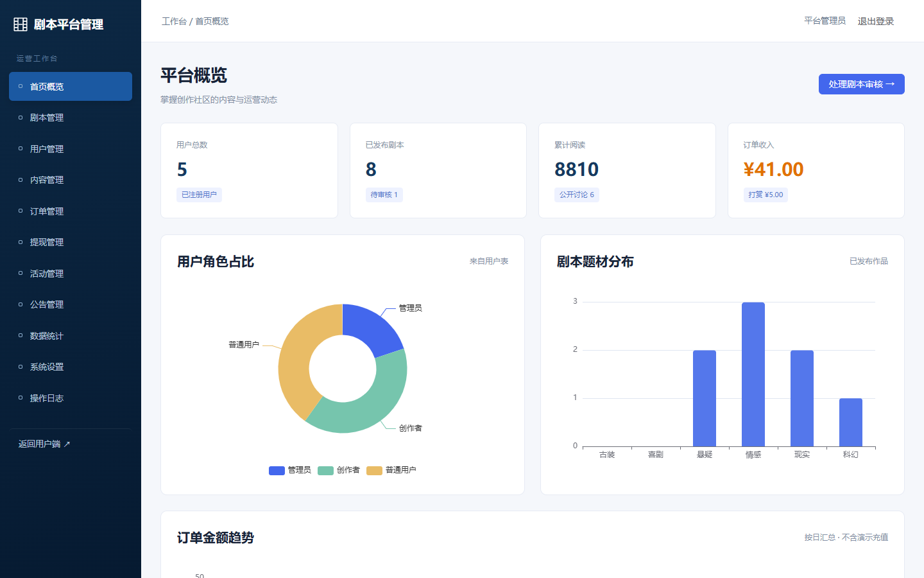Open 订单管理 from sidebar
The image size is (924, 578).
pos(71,211)
